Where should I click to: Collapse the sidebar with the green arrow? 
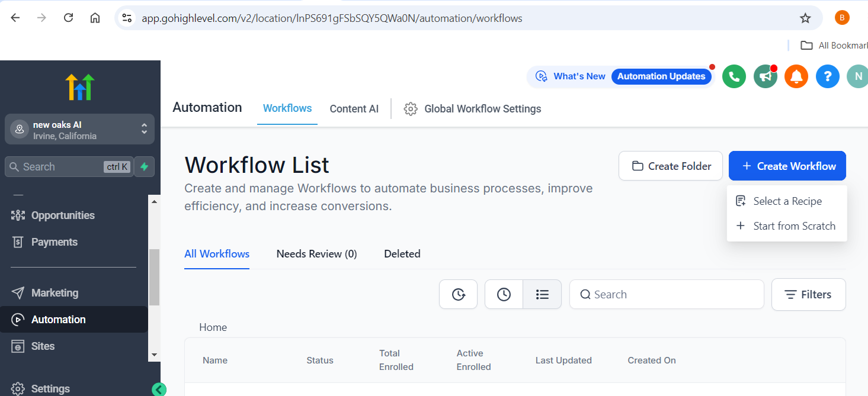(x=159, y=389)
